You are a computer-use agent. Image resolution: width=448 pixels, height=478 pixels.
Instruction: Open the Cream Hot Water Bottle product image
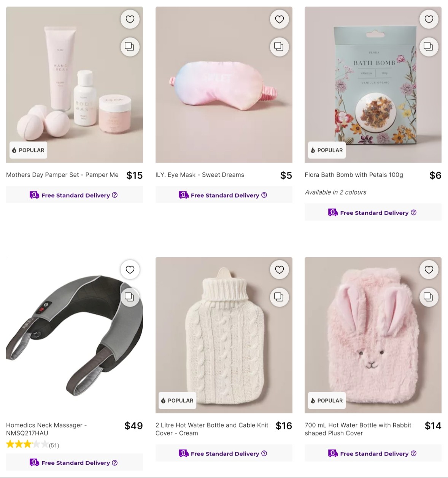coord(224,334)
